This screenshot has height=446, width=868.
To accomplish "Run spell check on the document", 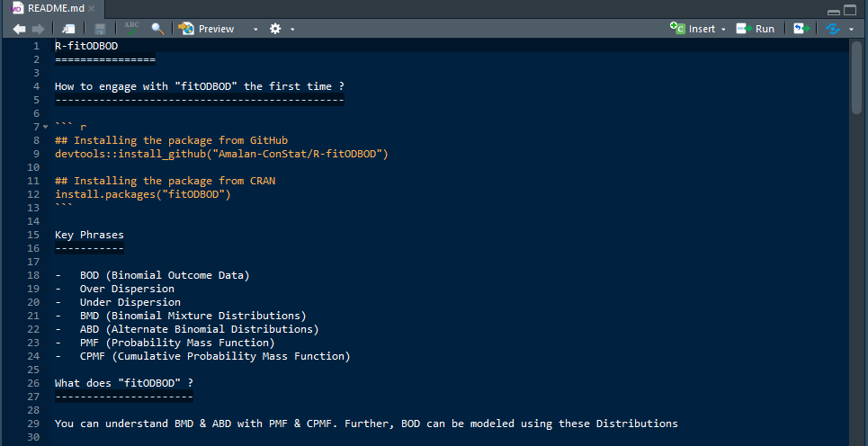I will pyautogui.click(x=131, y=29).
